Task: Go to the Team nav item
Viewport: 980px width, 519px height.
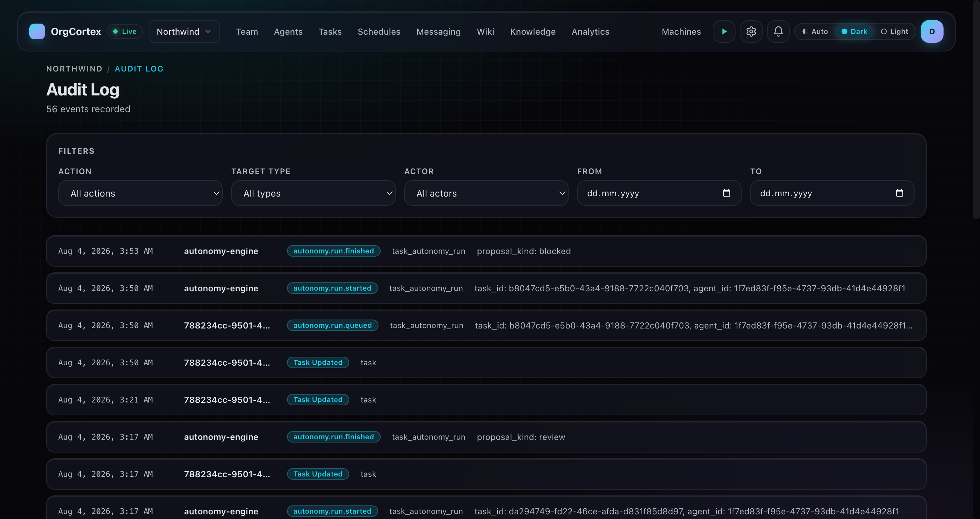Action: 247,31
